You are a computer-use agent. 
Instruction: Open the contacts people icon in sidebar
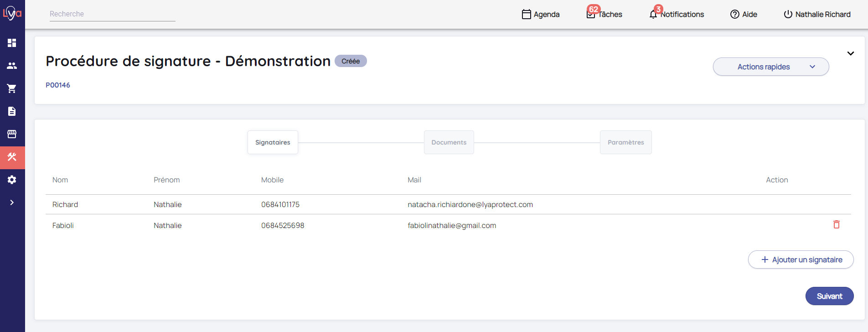12,66
